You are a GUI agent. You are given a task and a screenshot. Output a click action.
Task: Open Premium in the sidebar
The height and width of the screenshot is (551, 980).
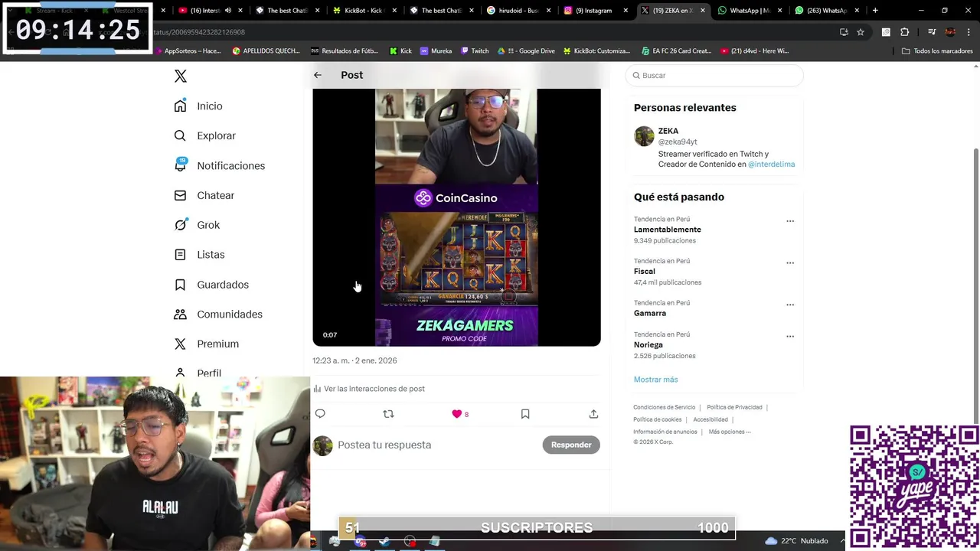tap(207, 344)
